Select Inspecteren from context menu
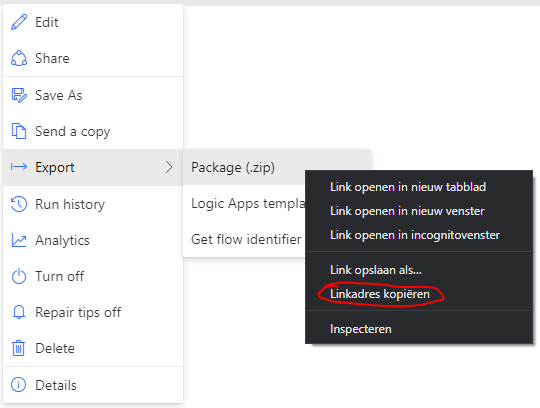This screenshot has width=540, height=408. [361, 329]
